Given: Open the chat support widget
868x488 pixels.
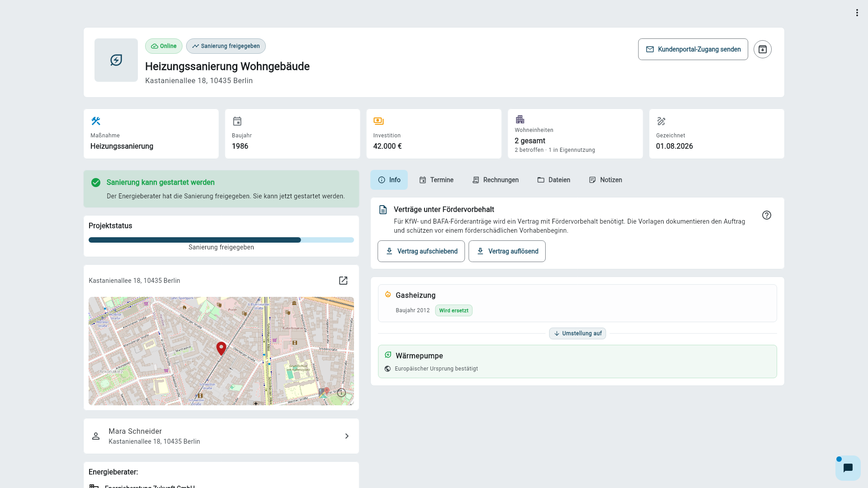Looking at the screenshot, I should coord(848,468).
